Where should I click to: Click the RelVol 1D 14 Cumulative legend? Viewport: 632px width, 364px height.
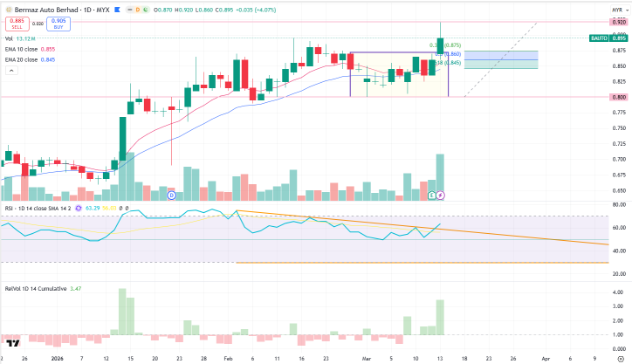(x=36, y=289)
